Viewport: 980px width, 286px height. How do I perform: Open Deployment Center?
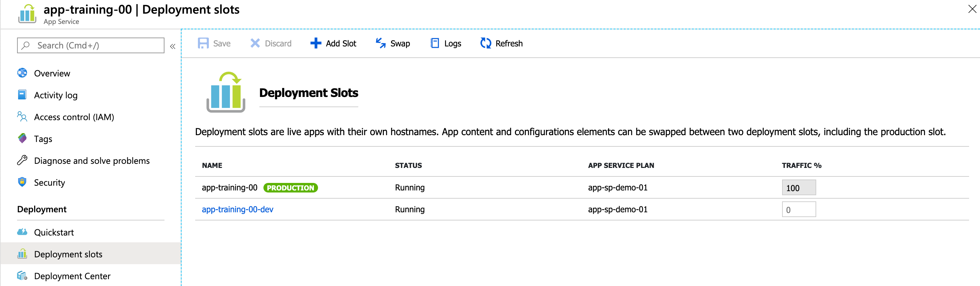click(72, 276)
